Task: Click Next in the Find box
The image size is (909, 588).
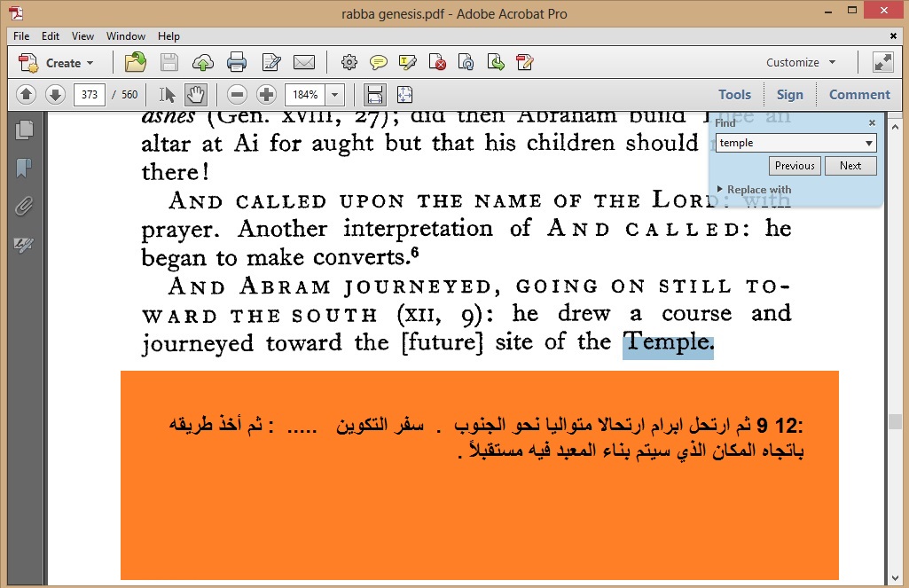Action: [x=850, y=166]
